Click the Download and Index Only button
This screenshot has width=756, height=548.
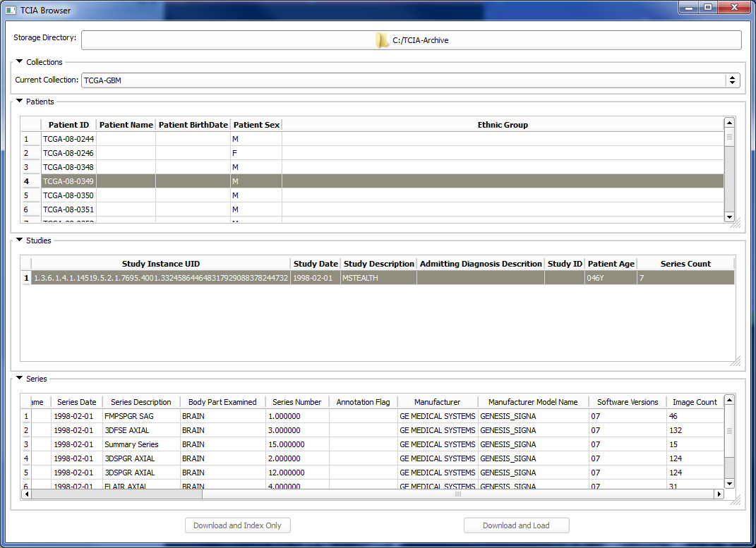click(237, 525)
